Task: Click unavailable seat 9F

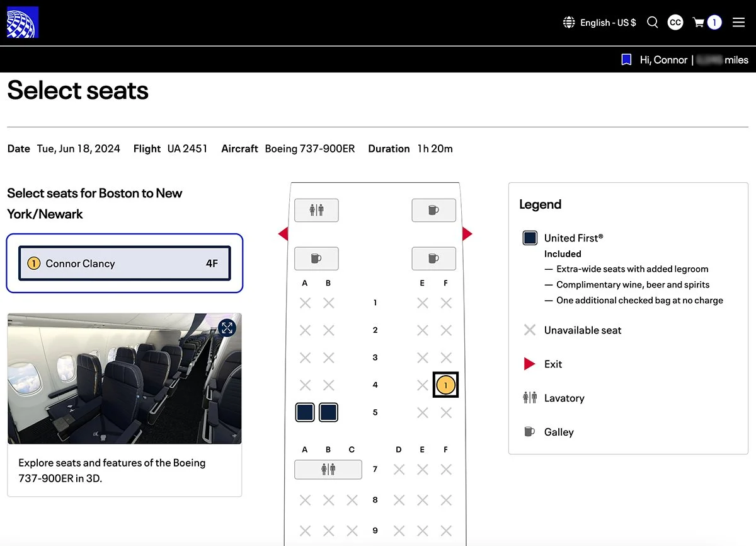Action: (x=446, y=531)
